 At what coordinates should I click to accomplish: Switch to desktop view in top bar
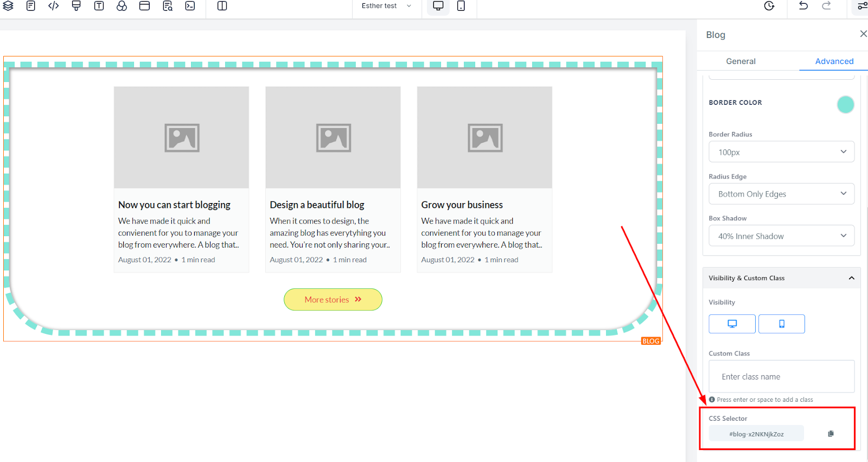click(x=438, y=6)
